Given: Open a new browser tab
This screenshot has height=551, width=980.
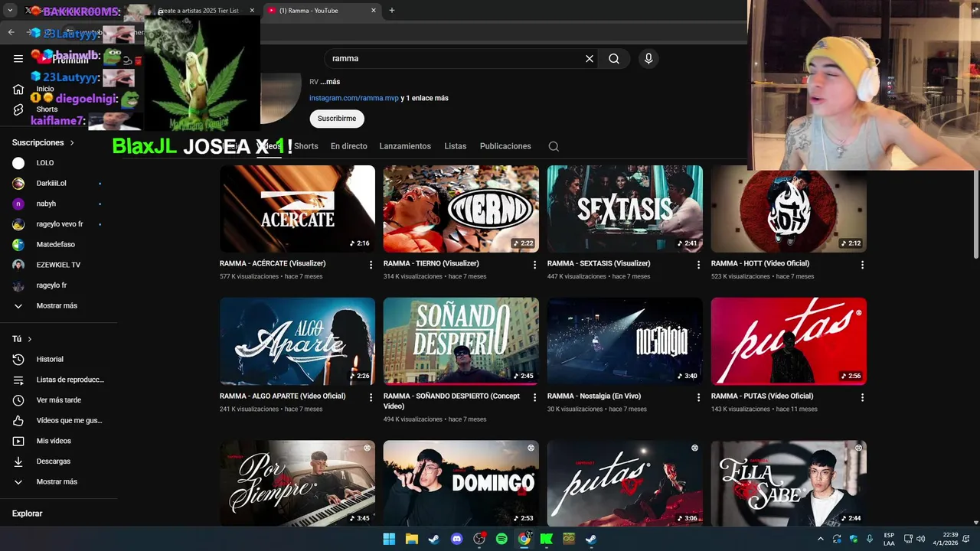Looking at the screenshot, I should click(x=392, y=10).
